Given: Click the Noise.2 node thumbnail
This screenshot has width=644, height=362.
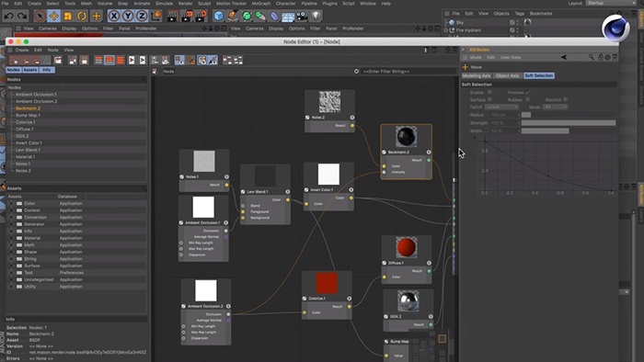Looking at the screenshot, I should coord(329,102).
